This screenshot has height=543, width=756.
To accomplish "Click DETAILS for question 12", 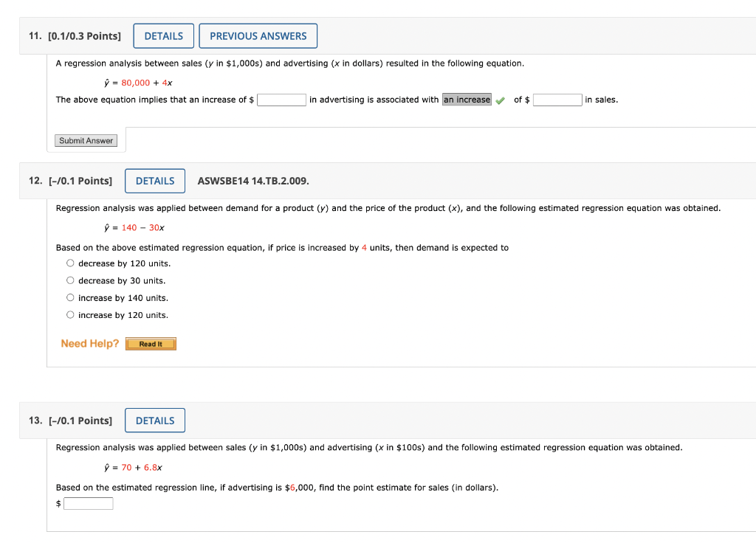I will click(155, 180).
